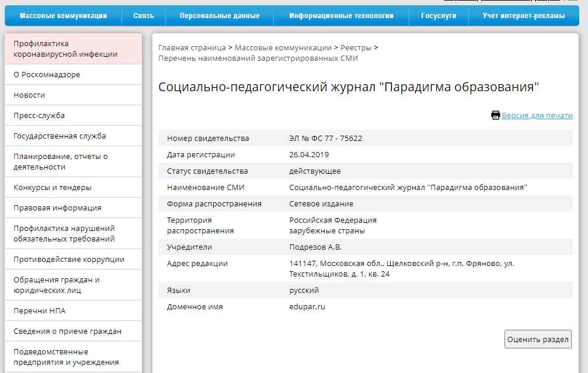Click the Дата регистрации label
588x373 pixels.
click(x=201, y=155)
